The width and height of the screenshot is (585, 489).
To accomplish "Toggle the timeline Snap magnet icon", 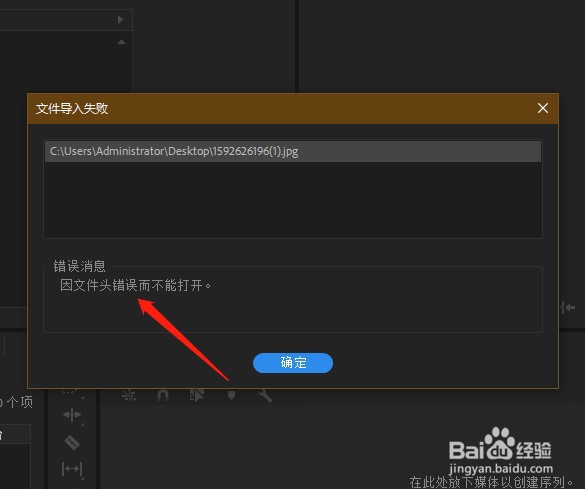I will point(163,395).
